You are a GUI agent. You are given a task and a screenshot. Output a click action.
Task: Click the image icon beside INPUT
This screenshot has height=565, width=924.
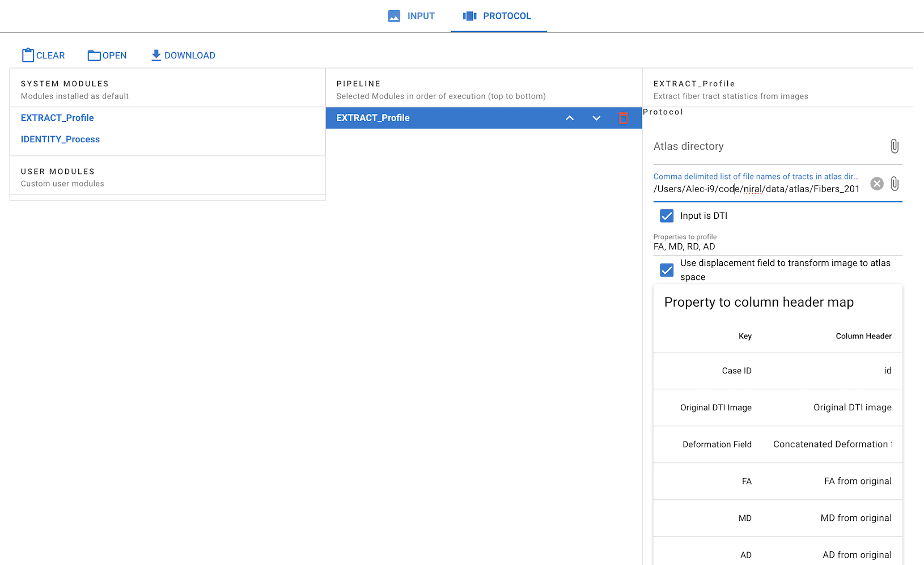[x=394, y=16]
